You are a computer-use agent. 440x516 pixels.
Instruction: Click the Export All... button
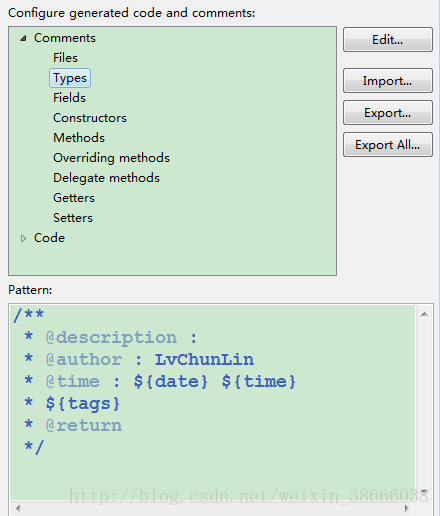[x=388, y=145]
